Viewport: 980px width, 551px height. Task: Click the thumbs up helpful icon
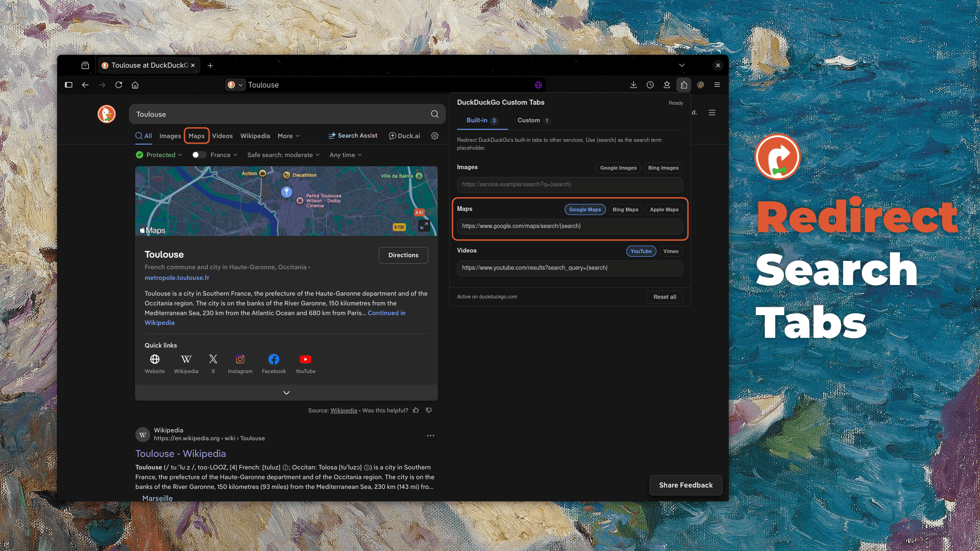click(x=416, y=410)
